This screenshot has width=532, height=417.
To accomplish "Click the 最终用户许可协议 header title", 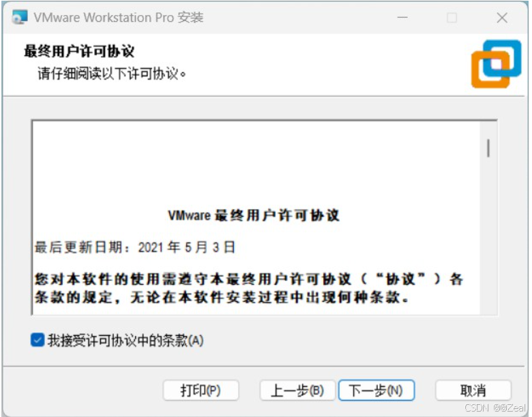I will click(79, 51).
